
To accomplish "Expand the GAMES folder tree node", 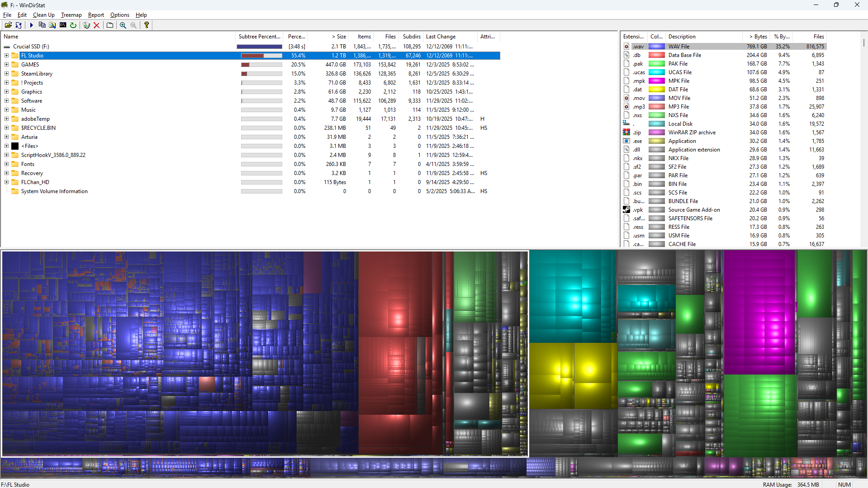I will click(x=7, y=65).
